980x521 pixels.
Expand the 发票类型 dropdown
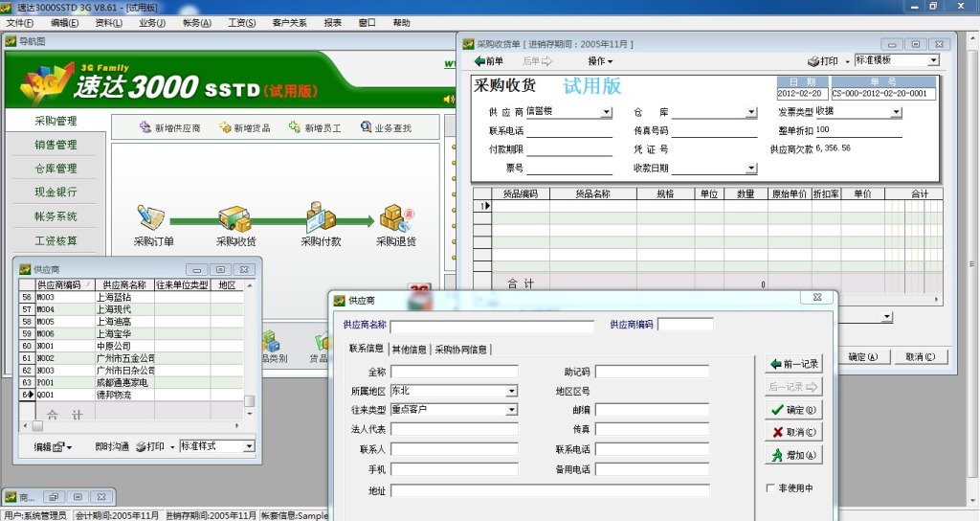click(x=896, y=112)
